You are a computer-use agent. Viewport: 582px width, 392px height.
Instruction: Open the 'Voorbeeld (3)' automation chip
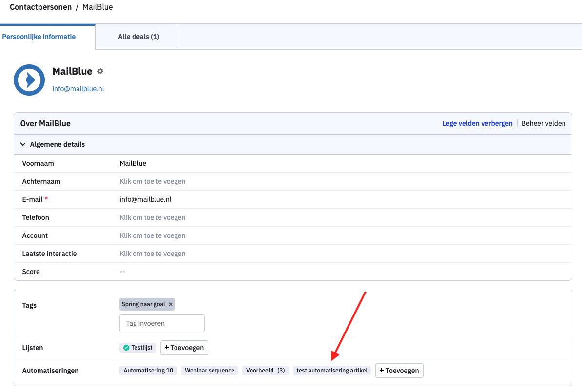click(265, 371)
